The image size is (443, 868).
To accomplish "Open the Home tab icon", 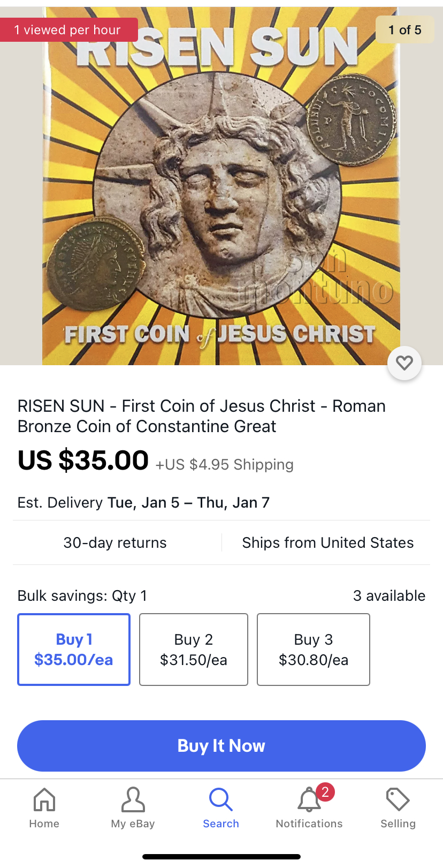I will pyautogui.click(x=44, y=800).
